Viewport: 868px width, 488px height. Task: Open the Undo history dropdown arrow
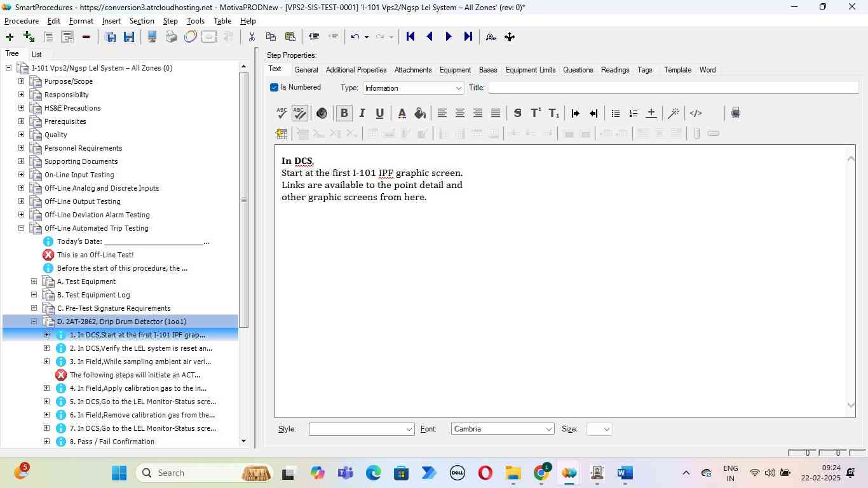(367, 37)
